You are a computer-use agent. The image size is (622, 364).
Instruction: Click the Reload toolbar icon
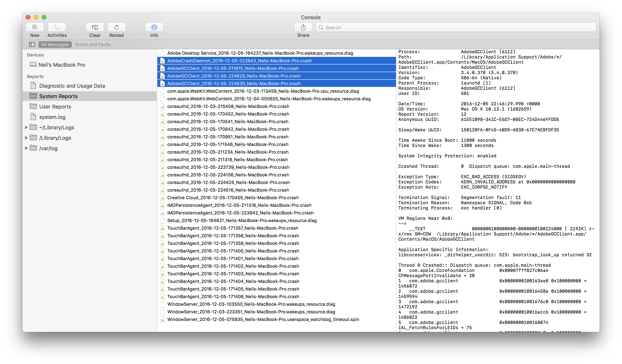point(116,27)
